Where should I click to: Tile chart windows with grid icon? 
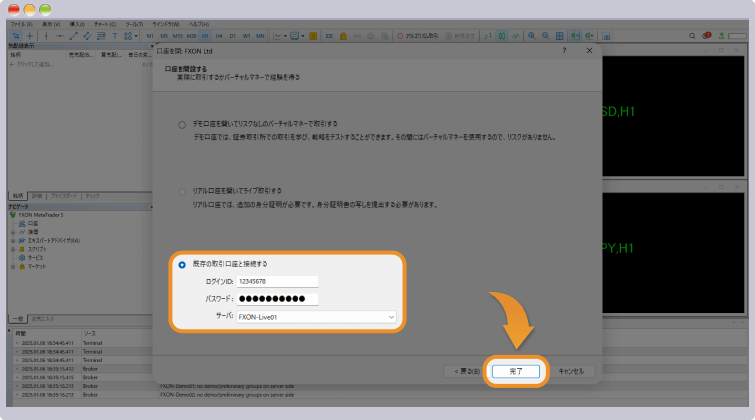coord(560,36)
